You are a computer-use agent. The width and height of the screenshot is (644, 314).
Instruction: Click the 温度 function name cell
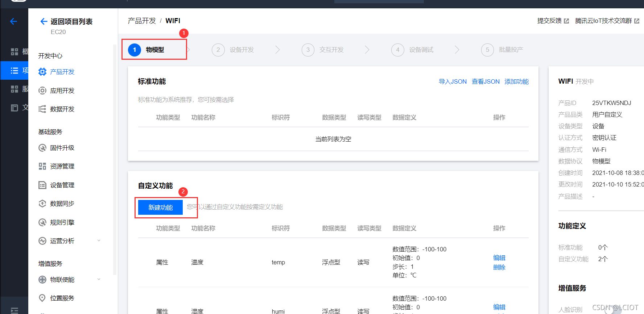tap(197, 262)
